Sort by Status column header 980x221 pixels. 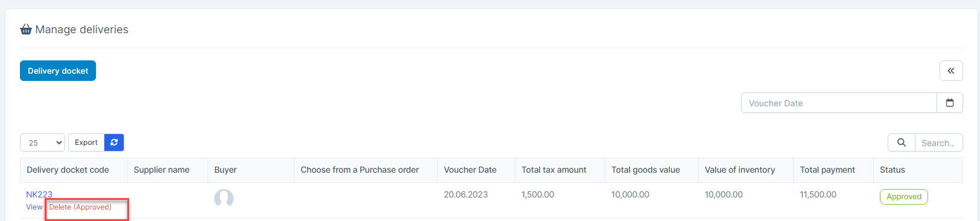[x=892, y=170]
